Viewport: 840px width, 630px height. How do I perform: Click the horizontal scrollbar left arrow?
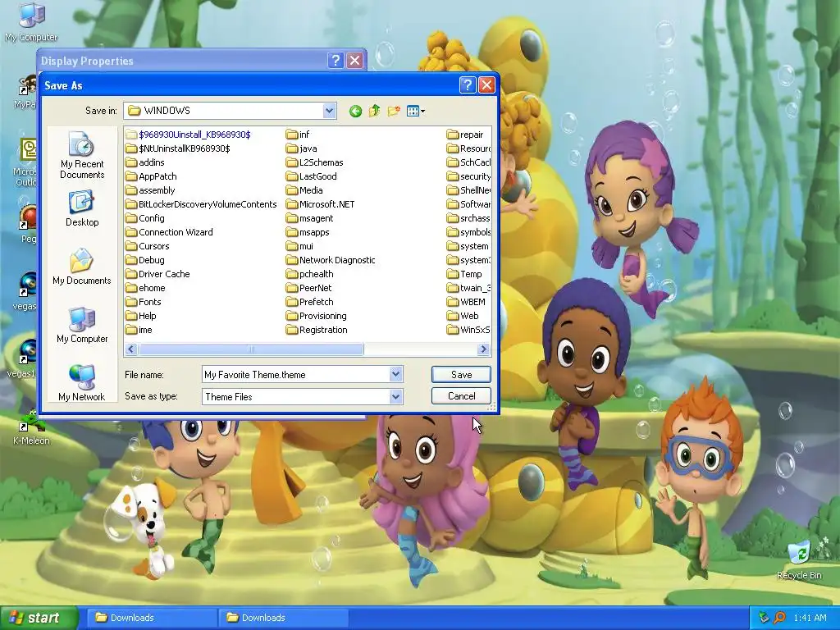click(x=130, y=349)
